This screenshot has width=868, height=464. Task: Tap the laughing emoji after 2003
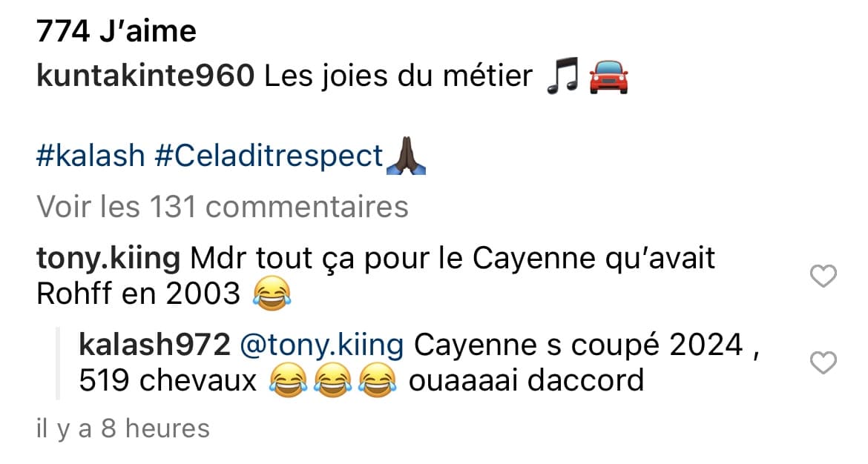(272, 294)
